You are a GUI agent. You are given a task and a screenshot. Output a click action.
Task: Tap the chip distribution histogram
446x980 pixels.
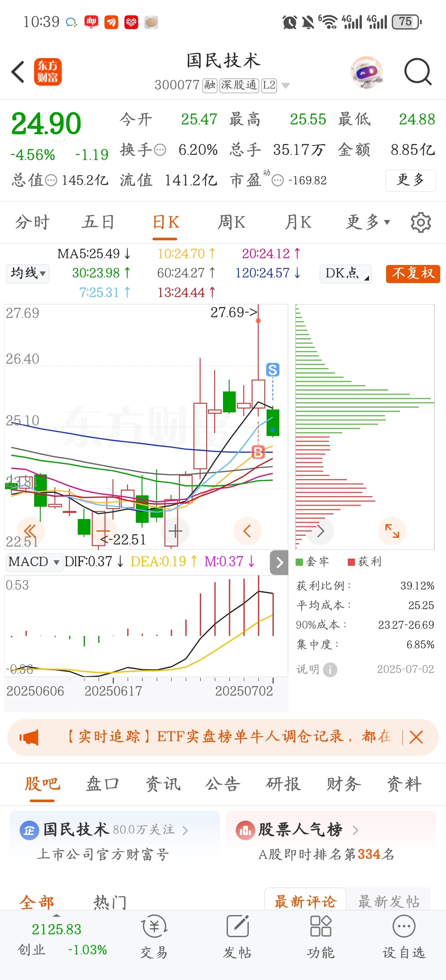365,426
